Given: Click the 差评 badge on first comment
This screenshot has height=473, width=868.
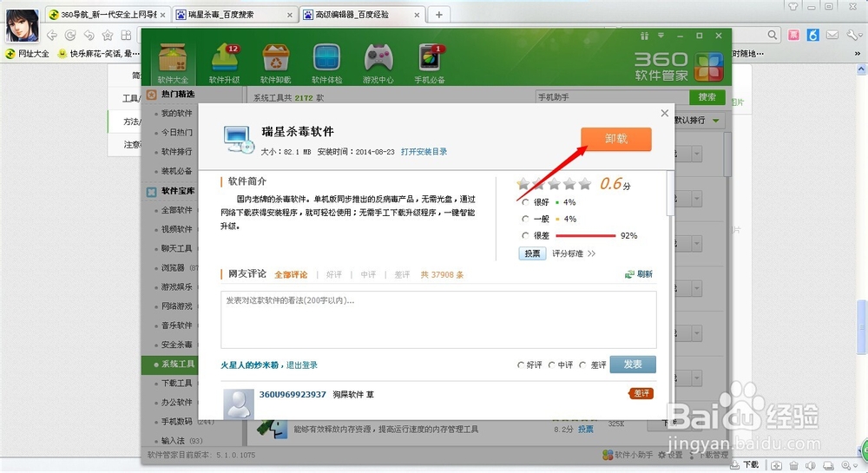Looking at the screenshot, I should (641, 393).
